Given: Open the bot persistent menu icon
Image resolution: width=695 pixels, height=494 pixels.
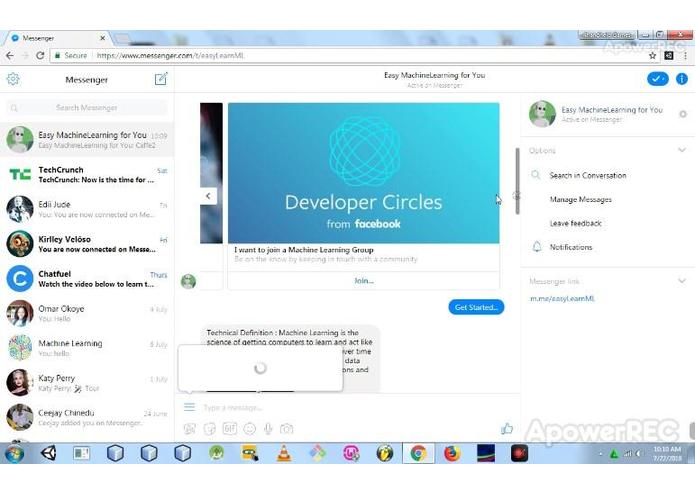Looking at the screenshot, I should tap(189, 407).
